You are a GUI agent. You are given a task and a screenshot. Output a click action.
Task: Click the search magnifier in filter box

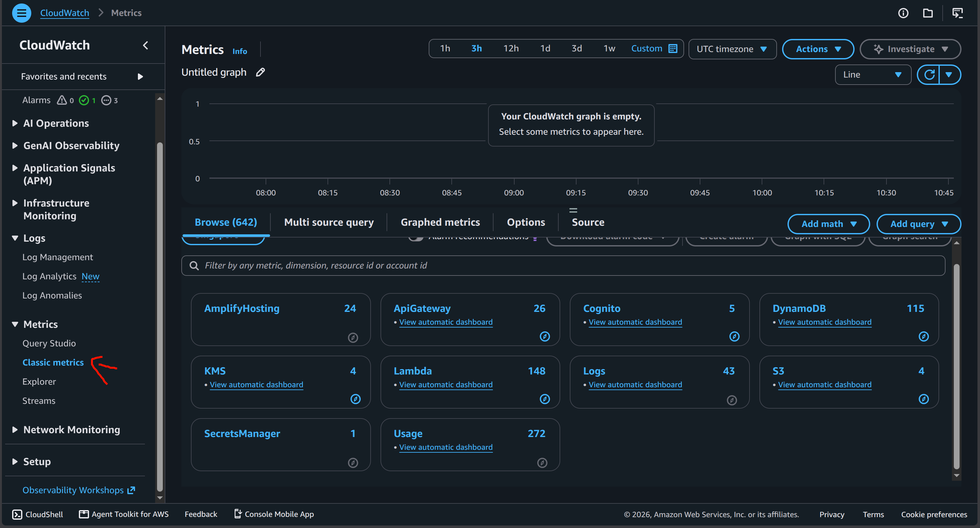[x=194, y=266]
